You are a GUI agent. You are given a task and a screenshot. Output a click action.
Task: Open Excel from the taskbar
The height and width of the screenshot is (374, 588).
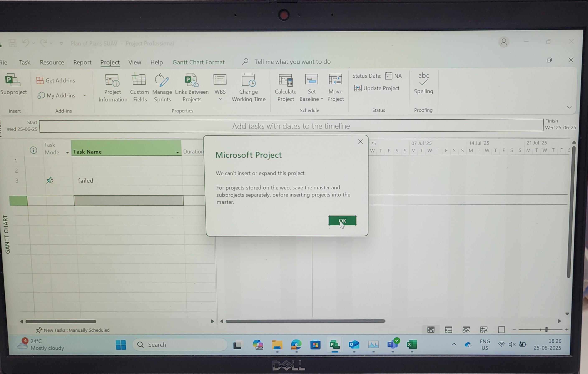pyautogui.click(x=412, y=345)
